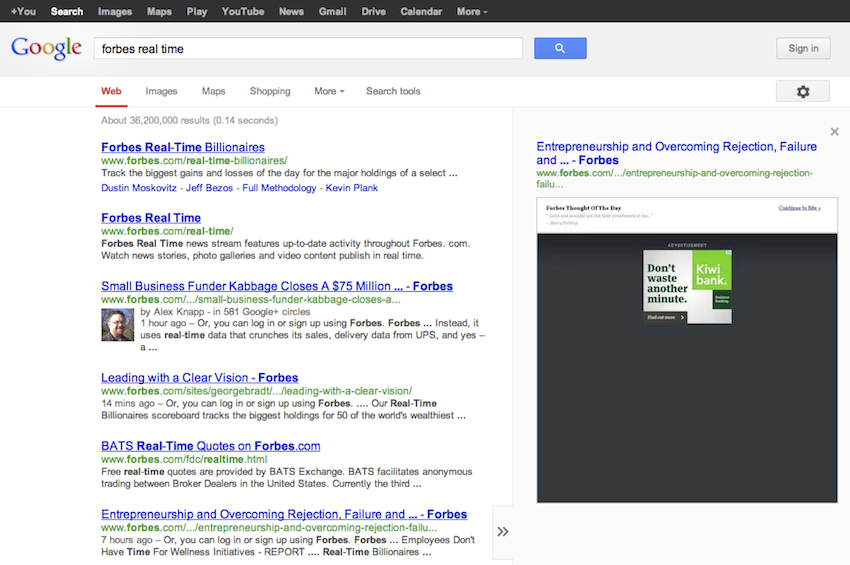Screen dimensions: 850x565
Task: Open Drive in the top bar
Action: (x=374, y=11)
